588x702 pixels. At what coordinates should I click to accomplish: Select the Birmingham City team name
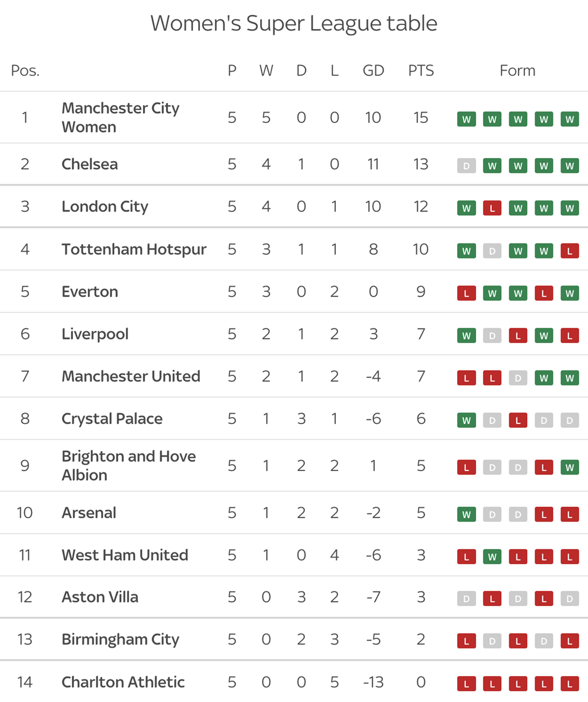[x=121, y=640]
